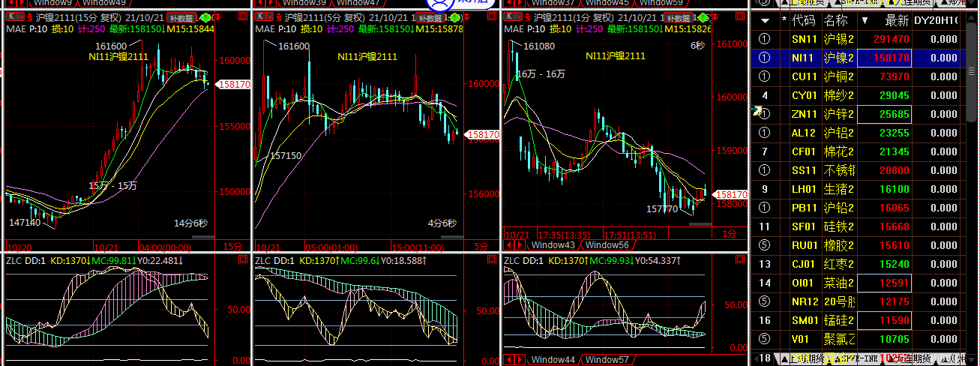980x366 pixels.
Task: Click the circled 5 icon on RU01 row
Action: [765, 245]
